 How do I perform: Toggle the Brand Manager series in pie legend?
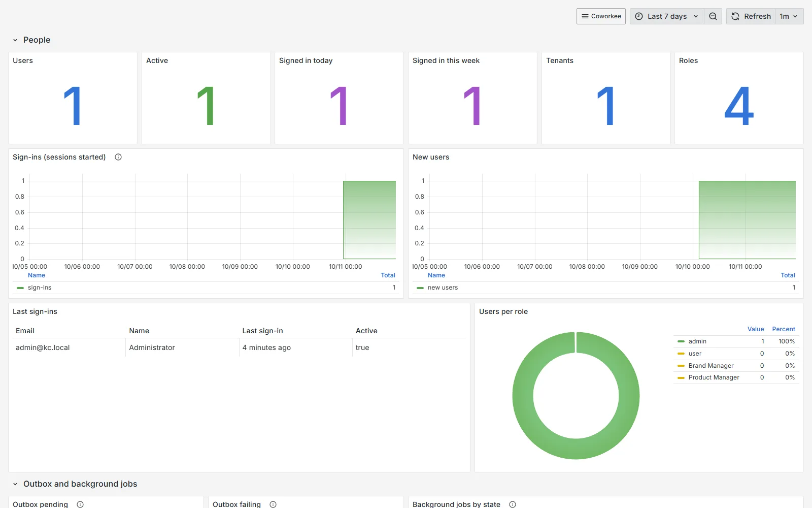711,366
